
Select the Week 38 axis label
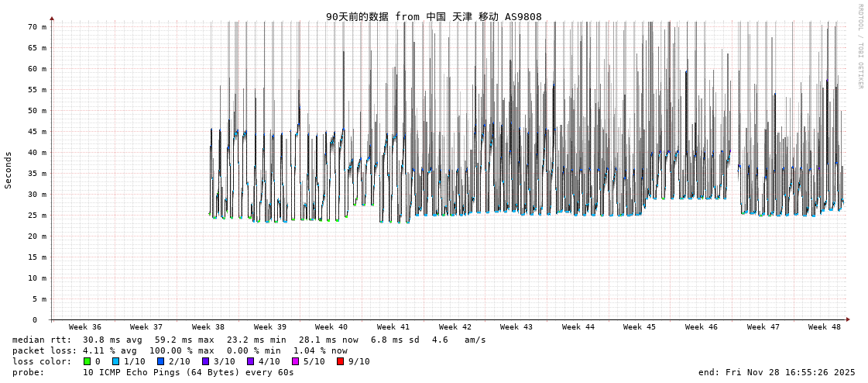[208, 327]
